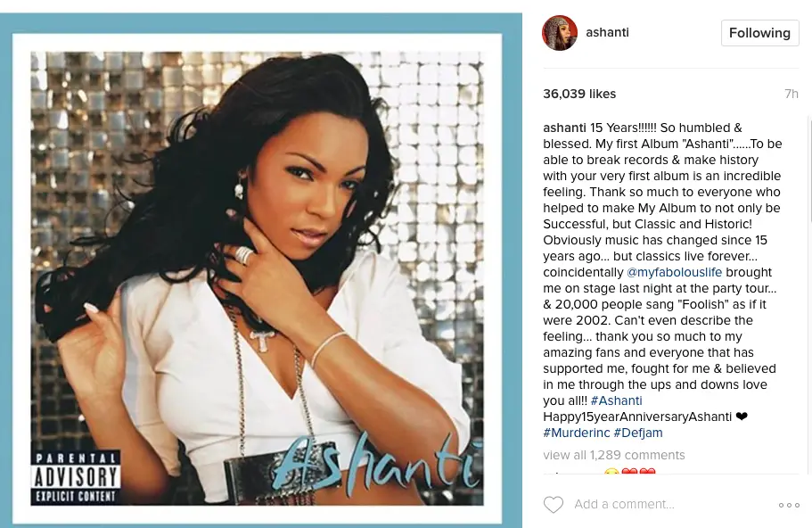
Task: Open the #Murderinc hashtag
Action: pyautogui.click(x=577, y=433)
